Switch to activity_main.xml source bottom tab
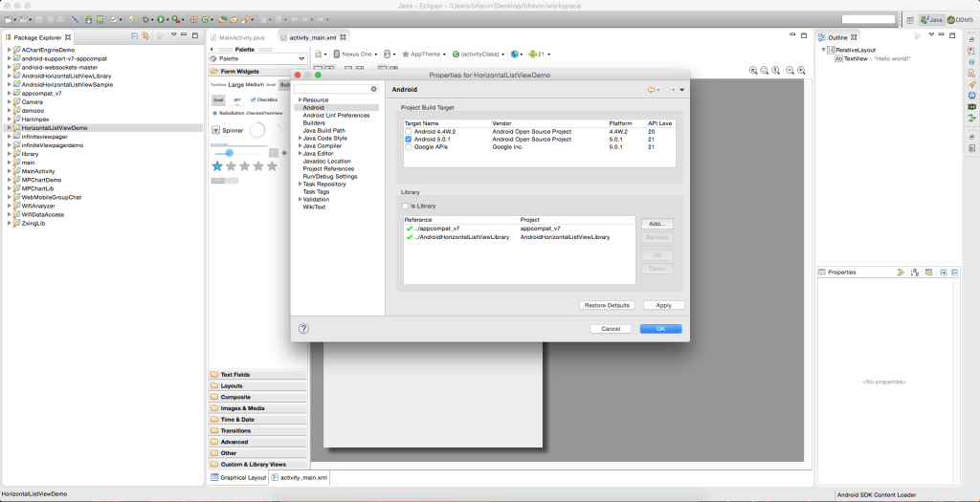 pos(300,478)
